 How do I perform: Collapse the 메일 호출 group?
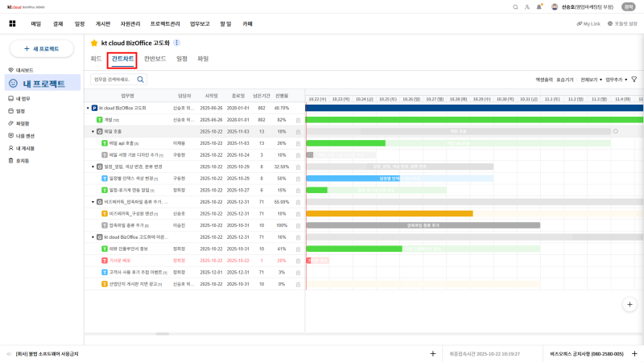coord(93,131)
